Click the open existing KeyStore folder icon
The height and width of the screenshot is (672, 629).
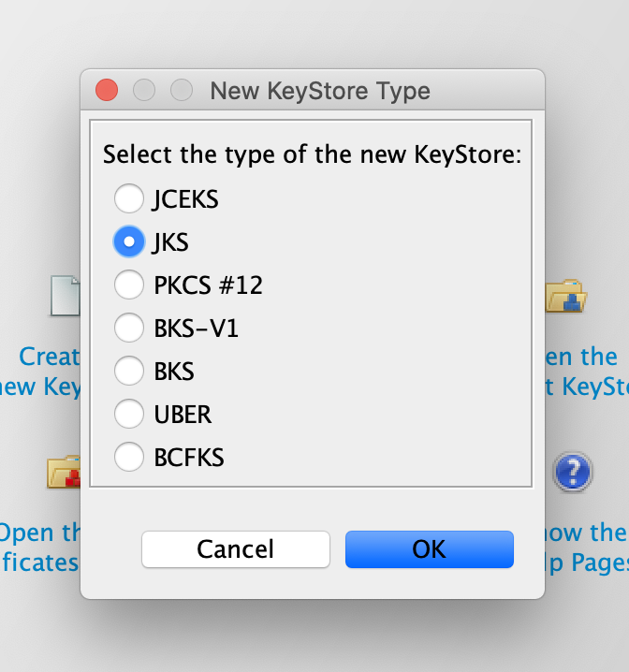566,296
